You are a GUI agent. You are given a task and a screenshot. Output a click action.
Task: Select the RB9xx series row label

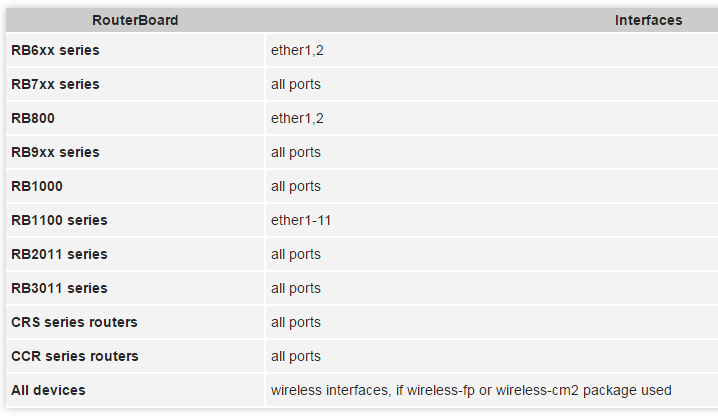pos(55,152)
